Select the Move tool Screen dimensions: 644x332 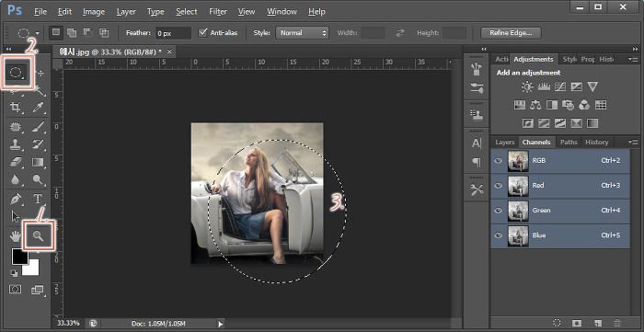[x=40, y=73]
